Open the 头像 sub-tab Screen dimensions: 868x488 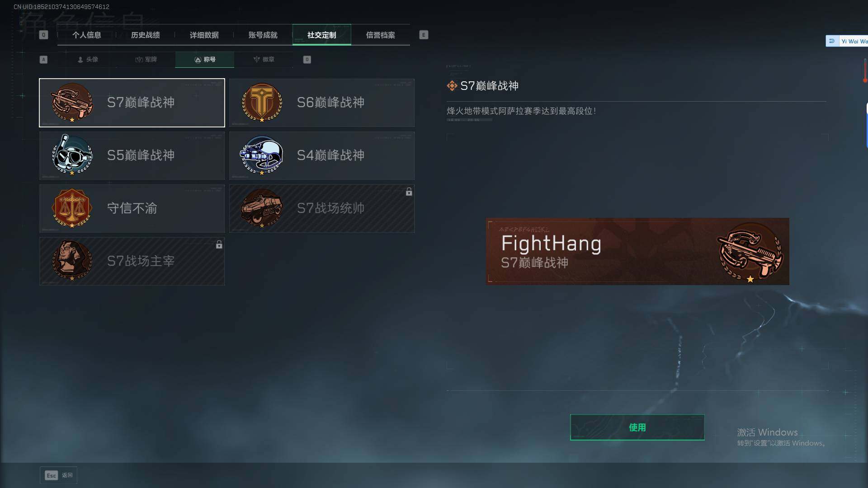[x=88, y=59]
